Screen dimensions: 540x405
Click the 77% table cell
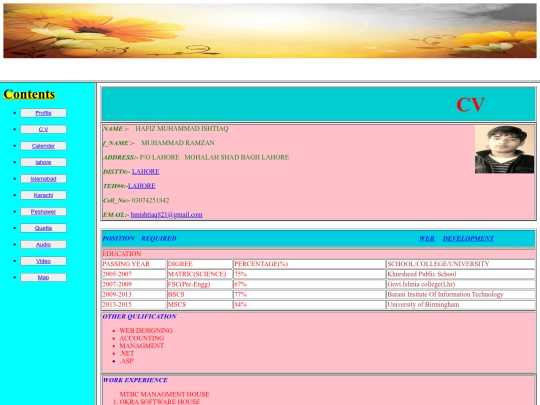309,294
